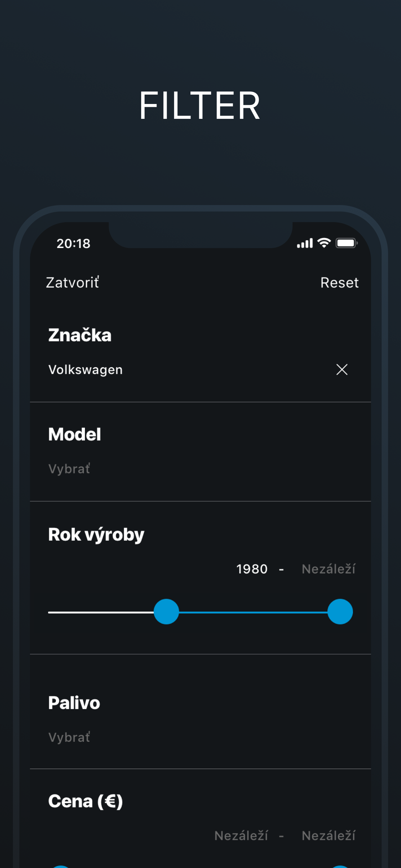Click the maximum year slider handle
401x868 pixels.
pos(340,612)
